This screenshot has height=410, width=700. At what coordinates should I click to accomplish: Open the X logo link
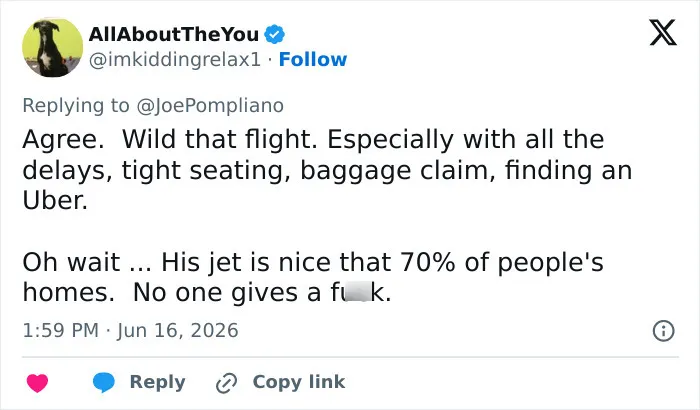coord(663,33)
